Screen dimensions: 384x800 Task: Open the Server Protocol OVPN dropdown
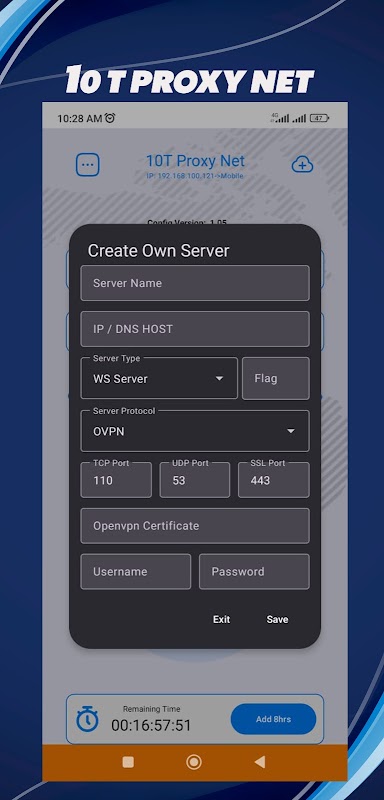195,431
